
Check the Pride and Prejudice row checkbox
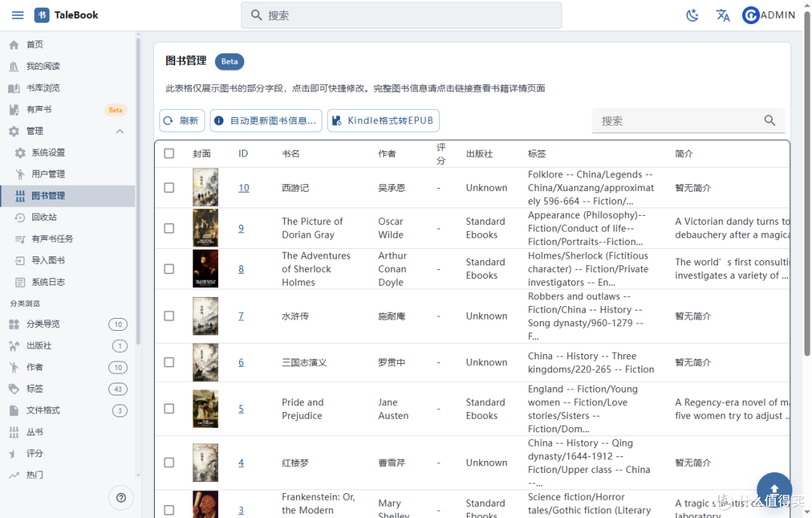point(169,409)
